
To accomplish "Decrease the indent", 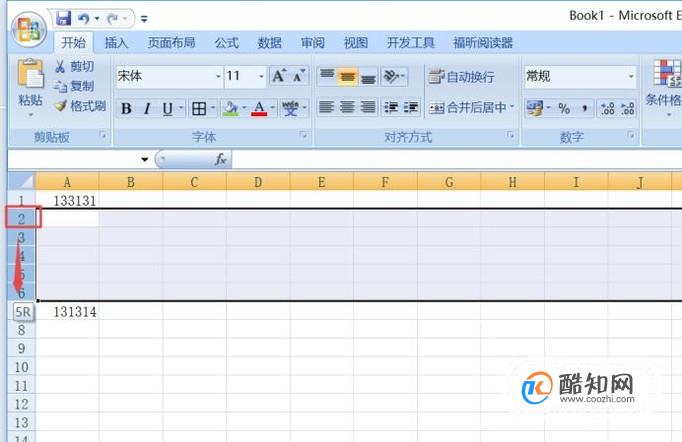I will point(391,107).
